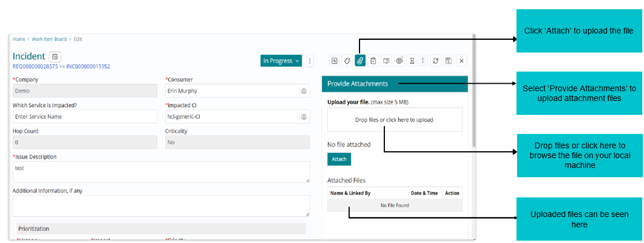644x243 pixels.
Task: Click the activity pulse icon in toolbar
Action: click(334, 61)
